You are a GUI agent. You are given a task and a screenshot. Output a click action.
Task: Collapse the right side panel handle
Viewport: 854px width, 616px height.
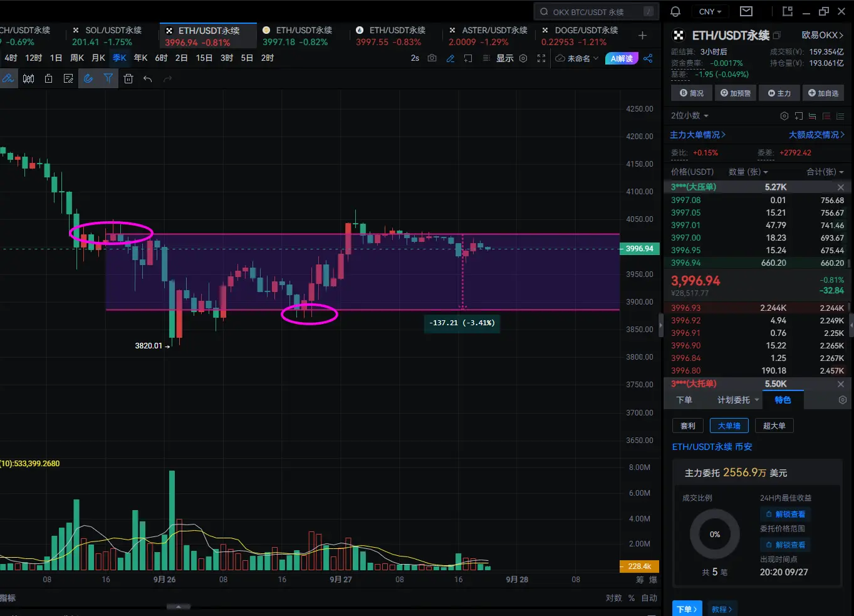[660, 326]
